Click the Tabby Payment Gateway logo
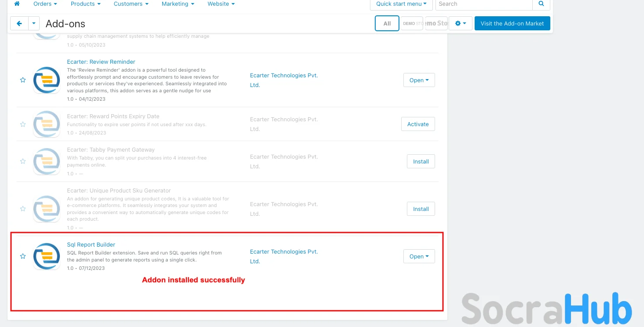Screen dimensions: 644x327 tap(47, 161)
